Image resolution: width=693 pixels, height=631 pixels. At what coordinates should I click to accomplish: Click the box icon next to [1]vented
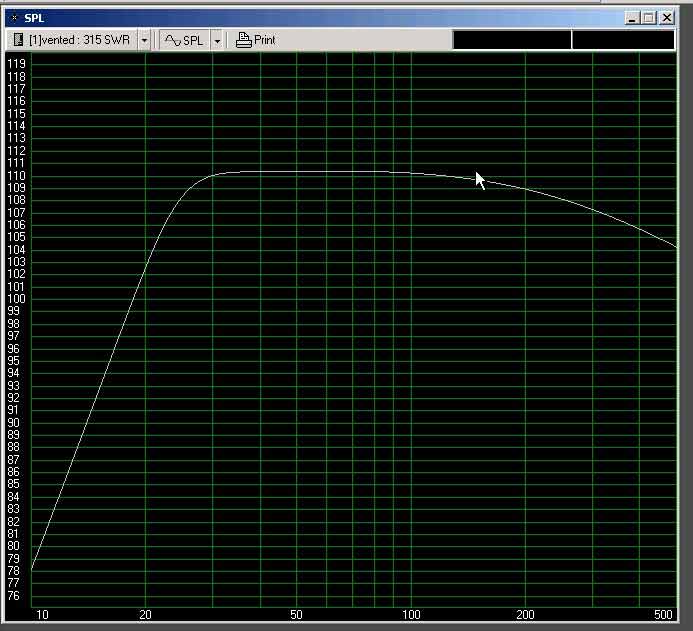pyautogui.click(x=18, y=40)
